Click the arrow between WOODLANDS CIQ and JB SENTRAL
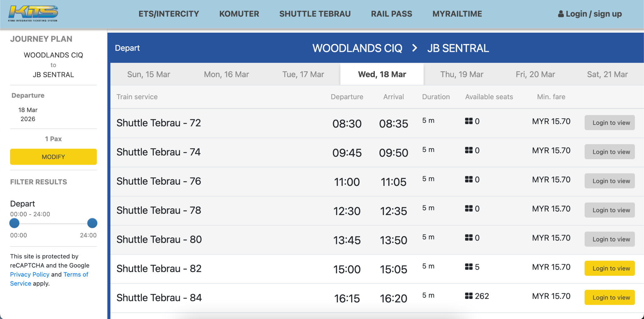This screenshot has height=319, width=644. [415, 48]
